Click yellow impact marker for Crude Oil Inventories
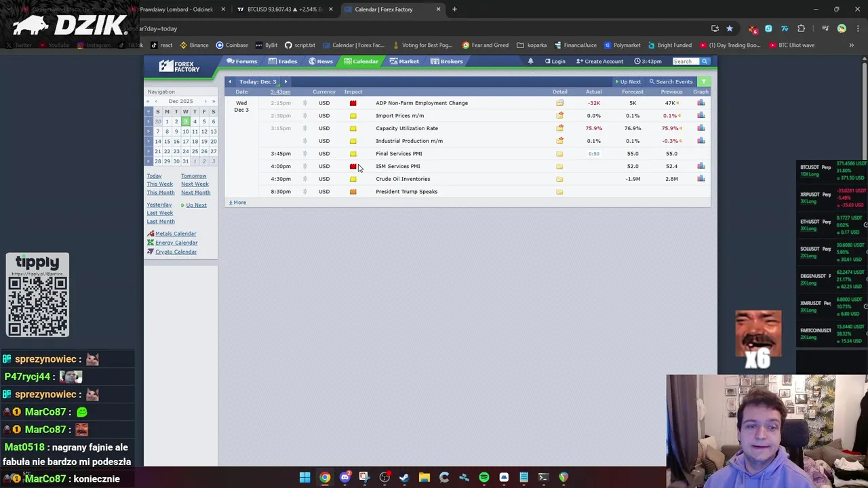The image size is (868, 488). click(353, 179)
